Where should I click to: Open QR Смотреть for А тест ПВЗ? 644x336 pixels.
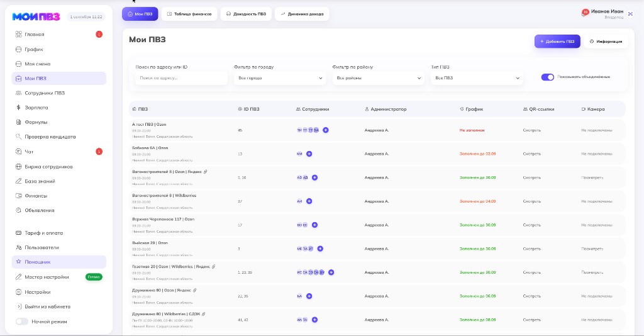pos(532,130)
